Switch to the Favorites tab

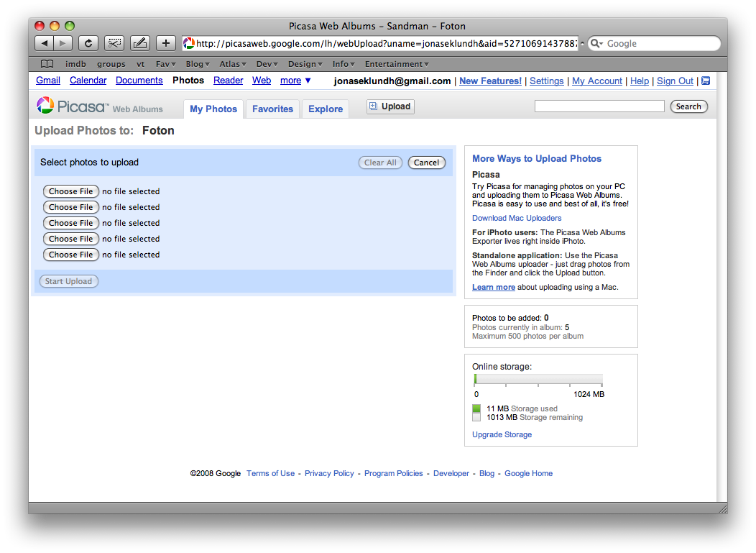tap(272, 109)
